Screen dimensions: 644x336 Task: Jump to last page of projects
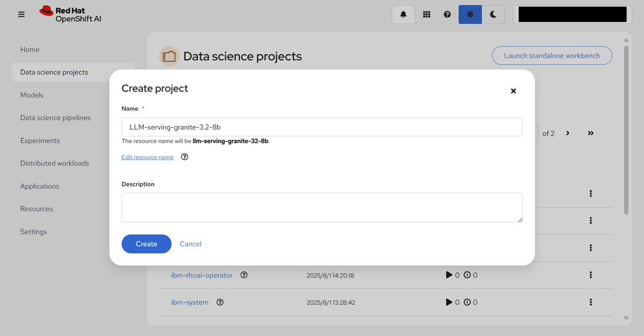pyautogui.click(x=591, y=133)
